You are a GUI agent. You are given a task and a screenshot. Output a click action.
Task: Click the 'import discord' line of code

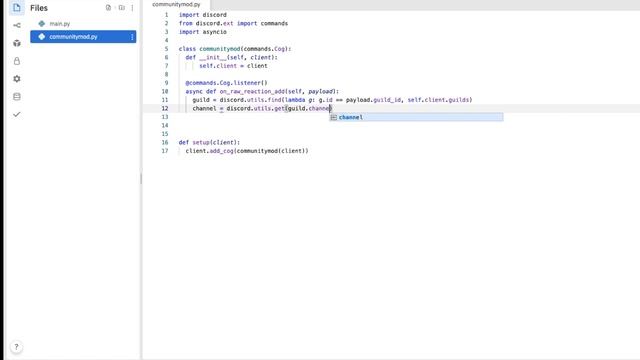click(x=202, y=15)
